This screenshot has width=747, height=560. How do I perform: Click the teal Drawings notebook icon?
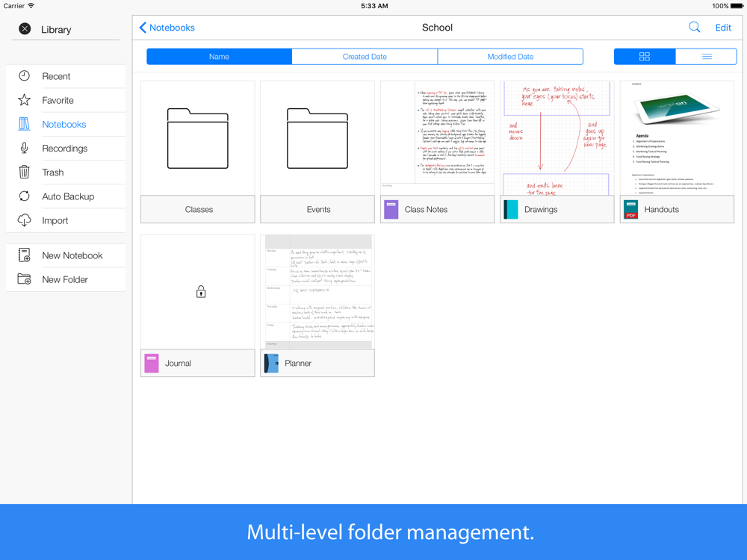coord(511,210)
